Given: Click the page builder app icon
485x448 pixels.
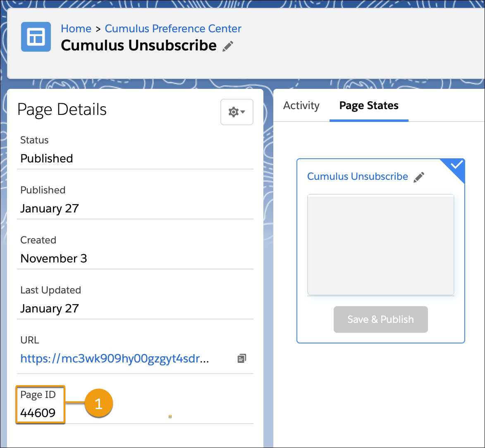Looking at the screenshot, I should (36, 36).
